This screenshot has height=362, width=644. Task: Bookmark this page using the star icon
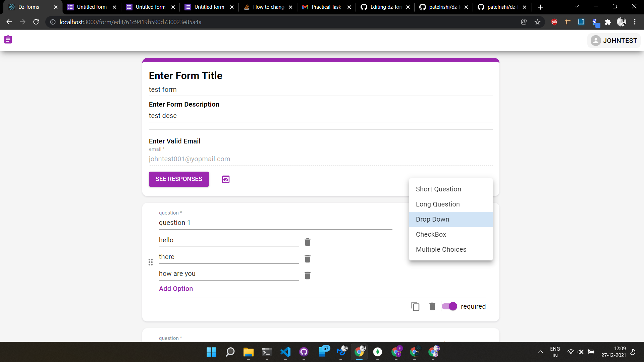pyautogui.click(x=538, y=22)
